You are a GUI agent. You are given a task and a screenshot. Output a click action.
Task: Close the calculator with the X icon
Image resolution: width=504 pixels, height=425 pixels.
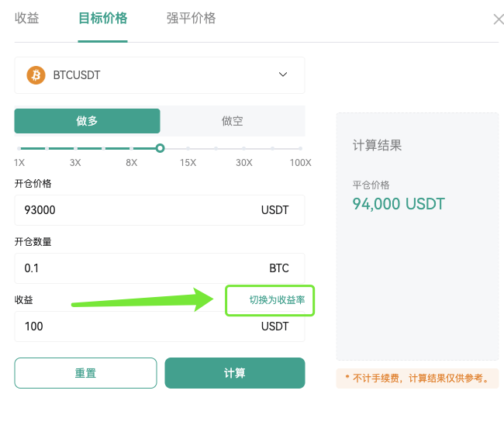click(x=499, y=19)
